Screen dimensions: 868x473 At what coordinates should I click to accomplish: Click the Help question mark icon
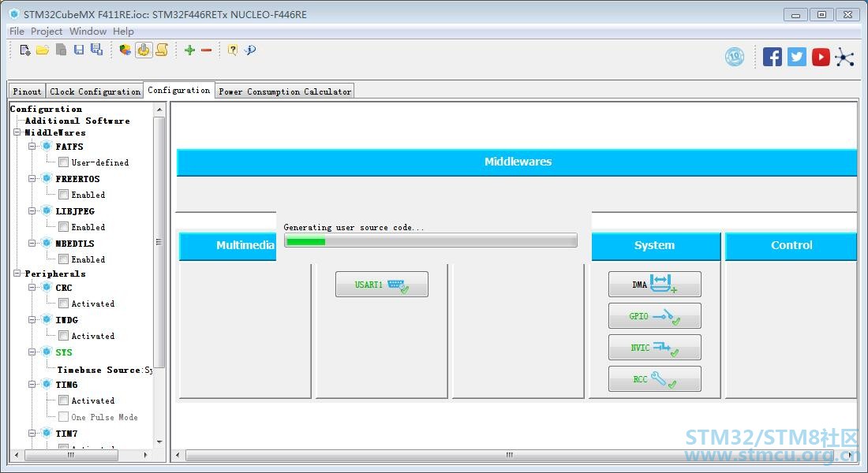233,50
